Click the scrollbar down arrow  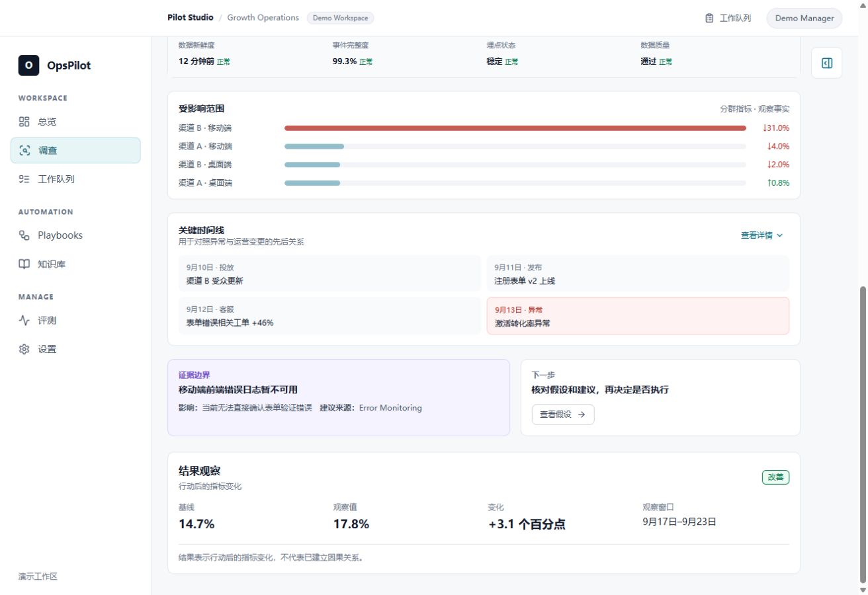pos(862,590)
